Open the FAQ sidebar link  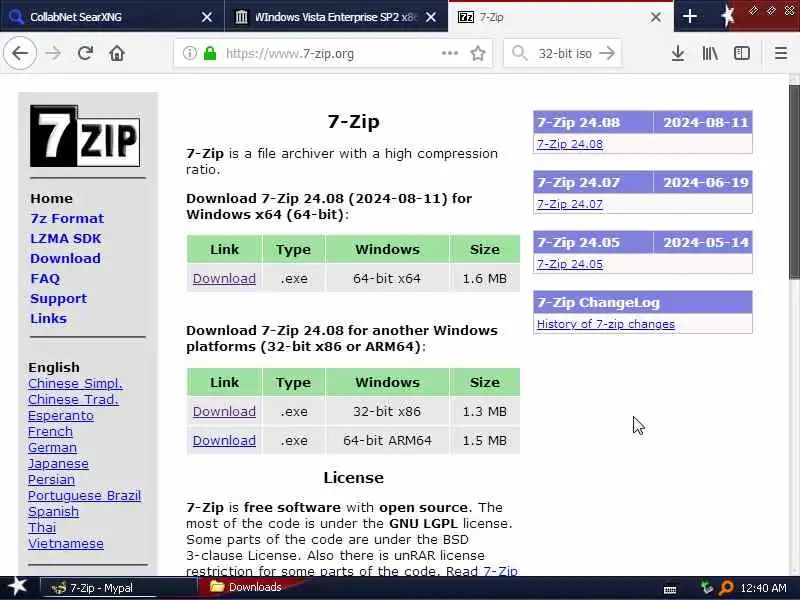[45, 279]
